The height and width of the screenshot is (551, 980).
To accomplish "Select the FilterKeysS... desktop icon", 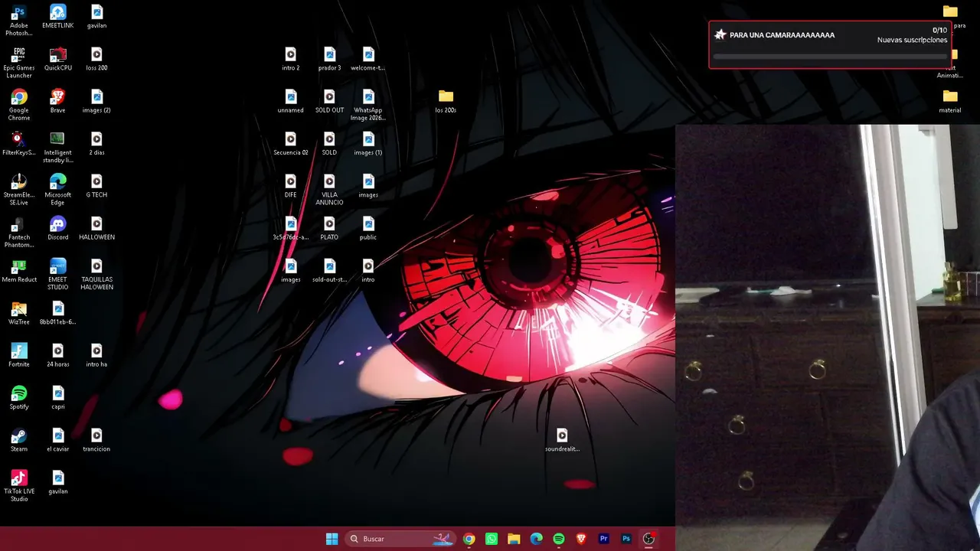I will point(19,143).
